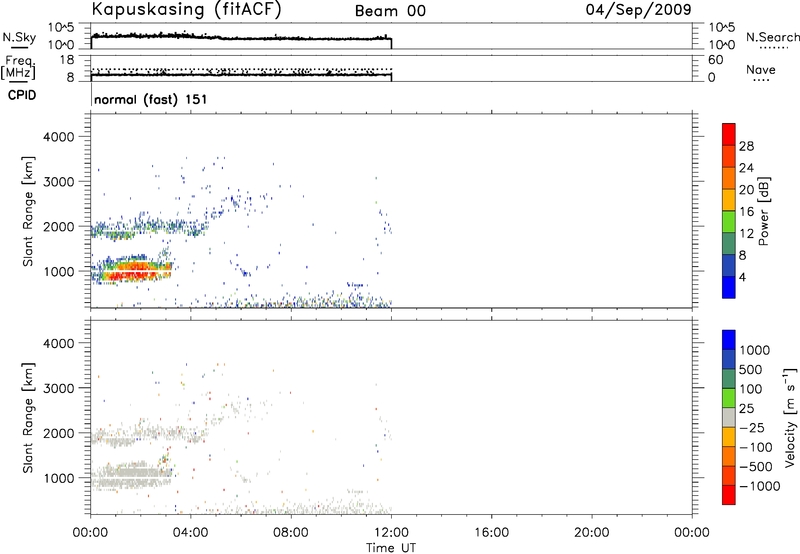Click the '60' tick on the Nave axis
The height and width of the screenshot is (554, 800).
click(715, 60)
